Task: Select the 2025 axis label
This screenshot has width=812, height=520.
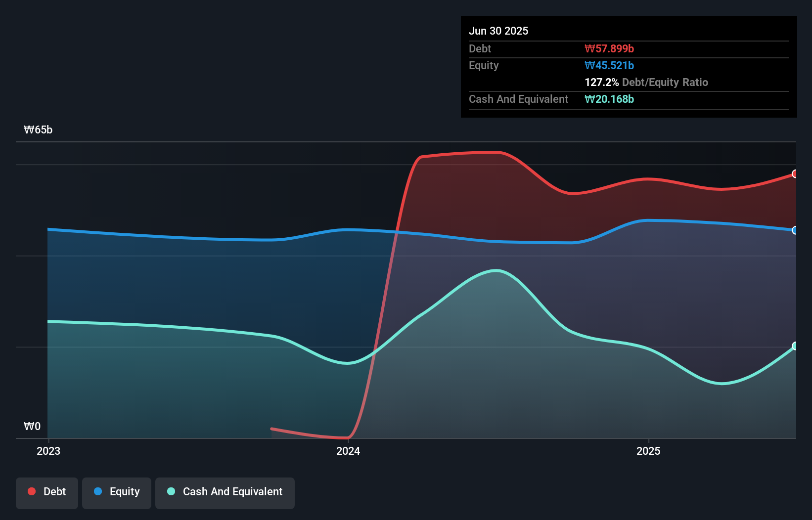Action: pyautogui.click(x=649, y=451)
